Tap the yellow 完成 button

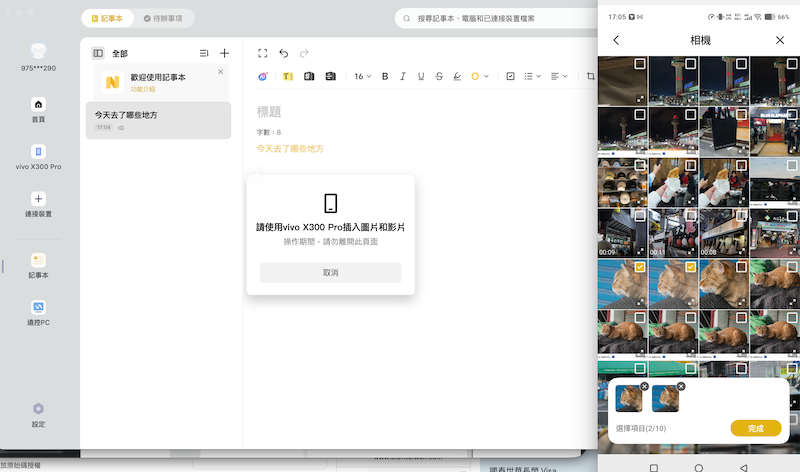[x=755, y=428]
